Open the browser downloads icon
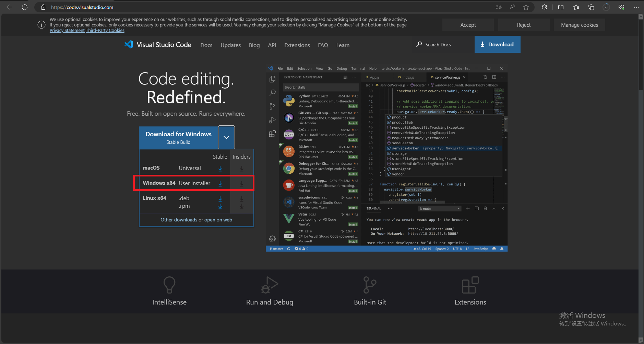This screenshot has width=644, height=344. tap(606, 7)
